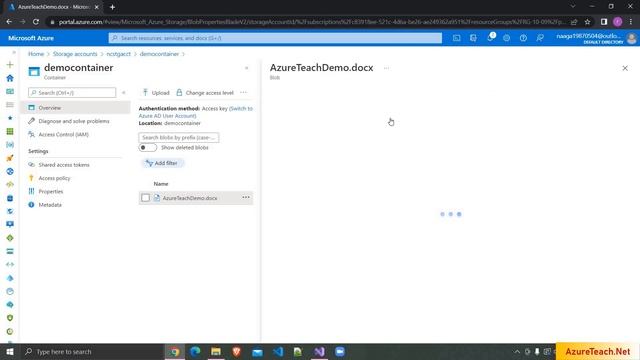Open Visual Studio Code from taskbar
640x360 pixels.
278,351
